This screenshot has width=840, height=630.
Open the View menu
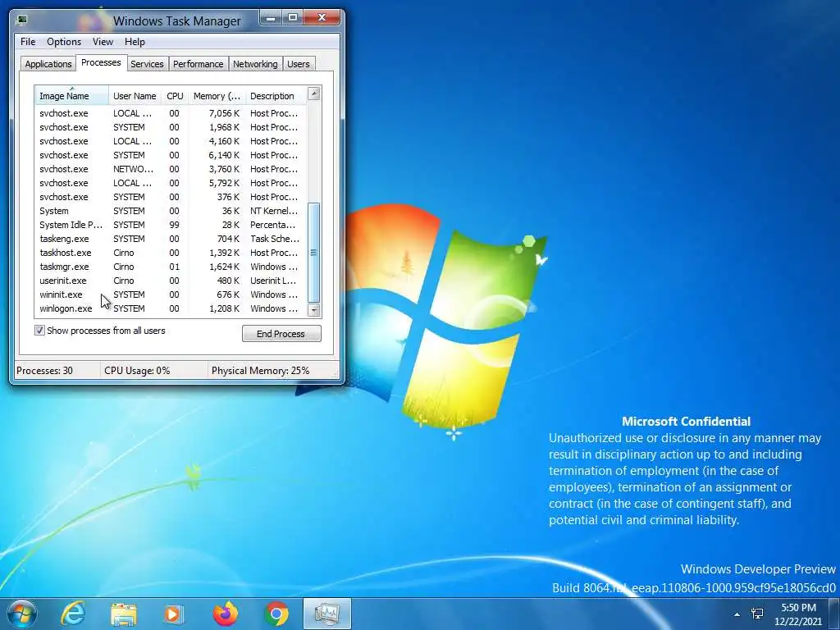click(103, 42)
